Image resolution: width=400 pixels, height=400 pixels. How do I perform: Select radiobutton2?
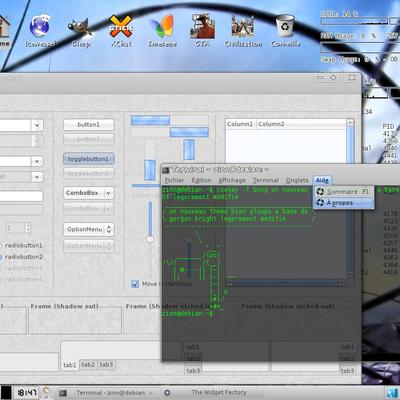click(22, 257)
